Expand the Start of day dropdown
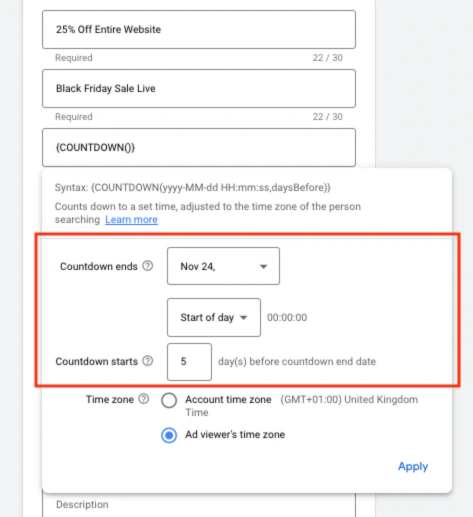The image size is (473, 517). [x=214, y=317]
